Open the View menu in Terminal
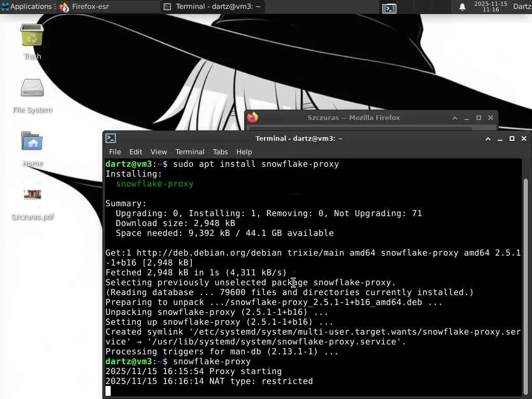Screen dimensions: 532x399 pyautogui.click(x=159, y=152)
